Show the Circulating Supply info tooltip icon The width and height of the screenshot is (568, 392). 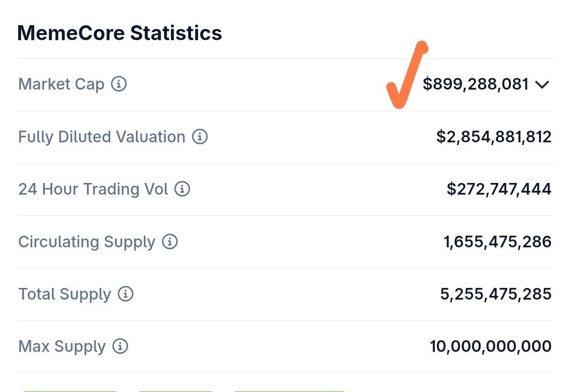tap(170, 242)
